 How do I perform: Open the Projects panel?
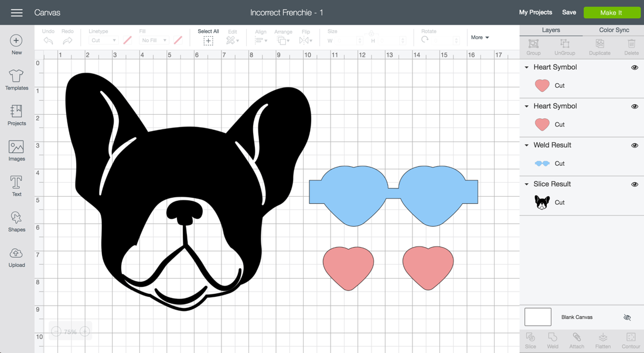pyautogui.click(x=16, y=115)
